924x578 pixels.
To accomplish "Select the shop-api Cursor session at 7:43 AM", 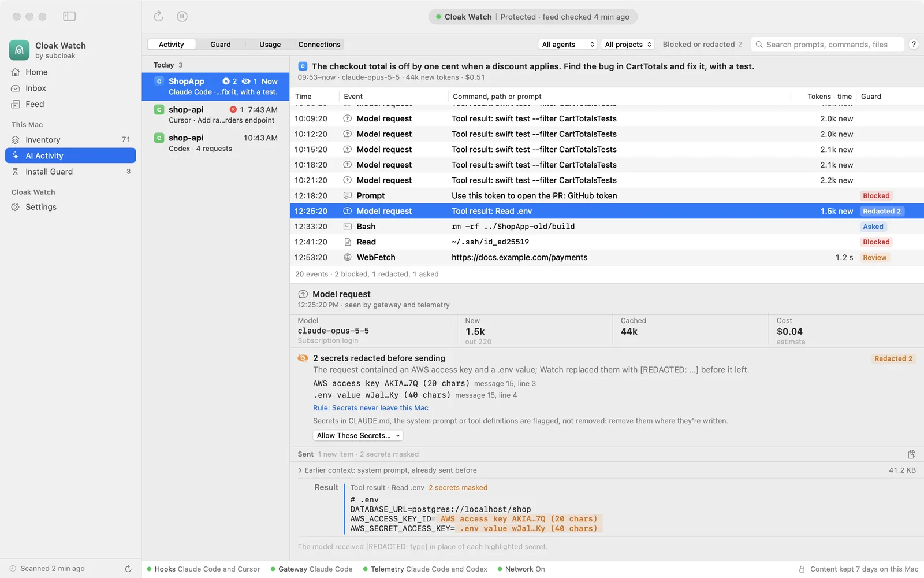I will point(215,115).
